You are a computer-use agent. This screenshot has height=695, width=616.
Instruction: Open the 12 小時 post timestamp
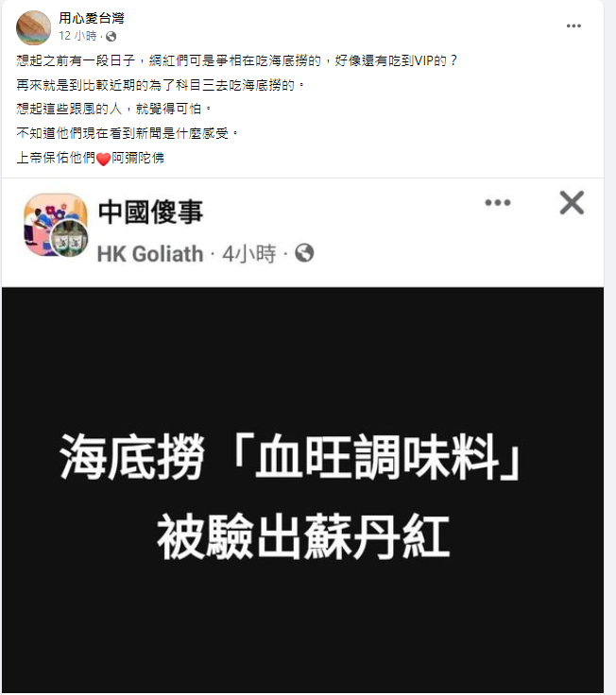[77, 36]
